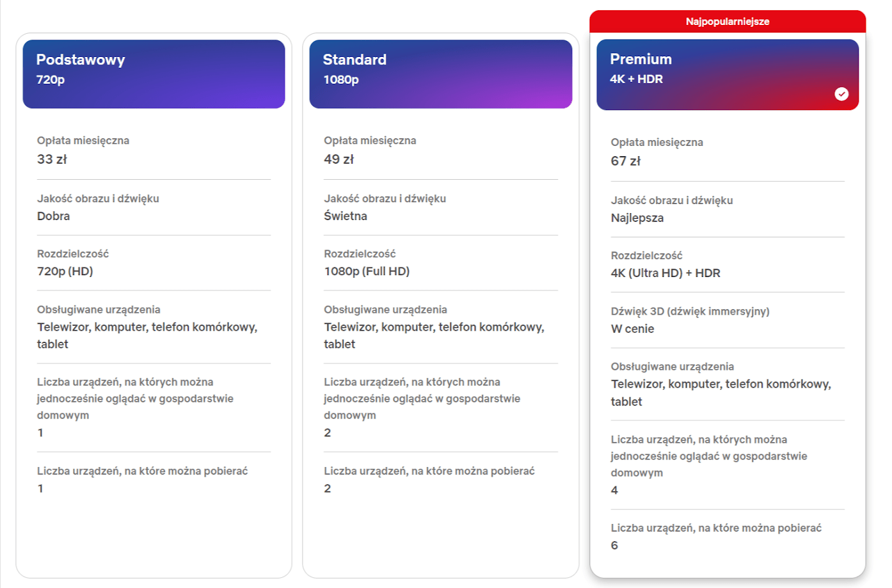Select the Premium 4K + HDR plan header

point(727,74)
